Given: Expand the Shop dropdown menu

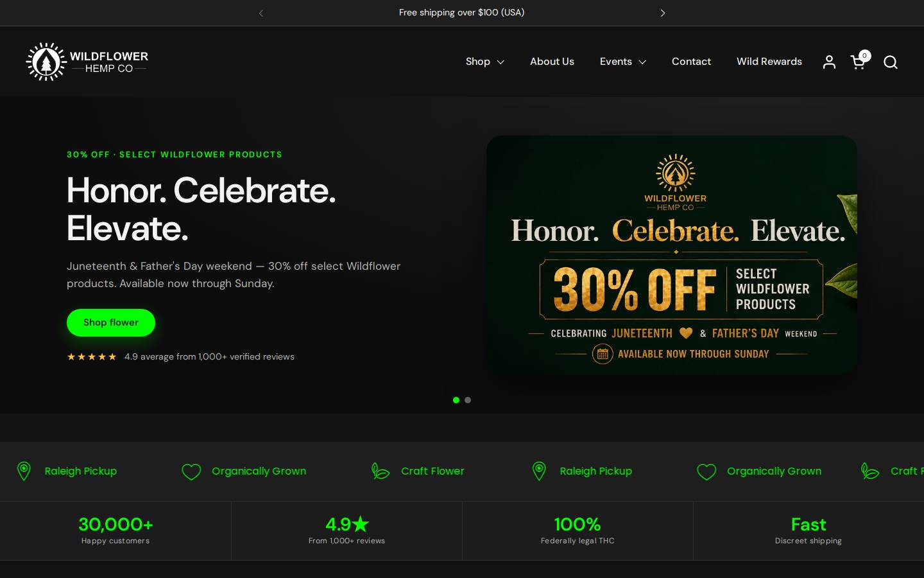Looking at the screenshot, I should click(x=485, y=62).
